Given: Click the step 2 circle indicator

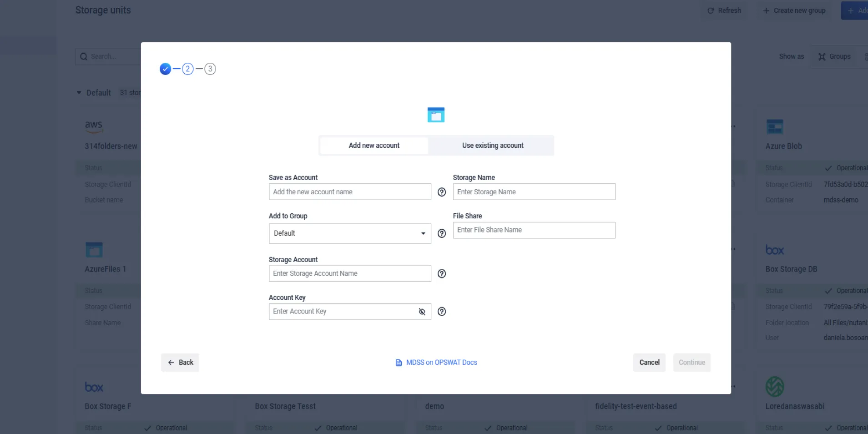Looking at the screenshot, I should click(187, 69).
